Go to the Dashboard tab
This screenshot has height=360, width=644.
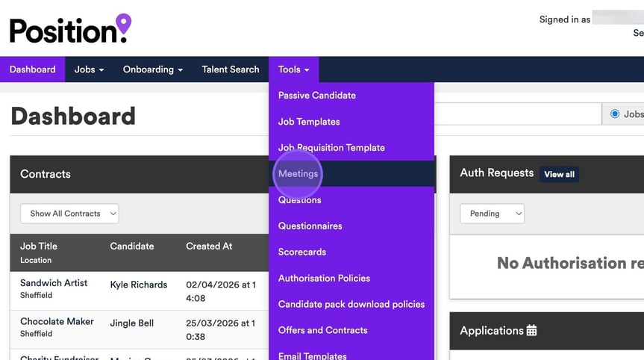coord(32,69)
